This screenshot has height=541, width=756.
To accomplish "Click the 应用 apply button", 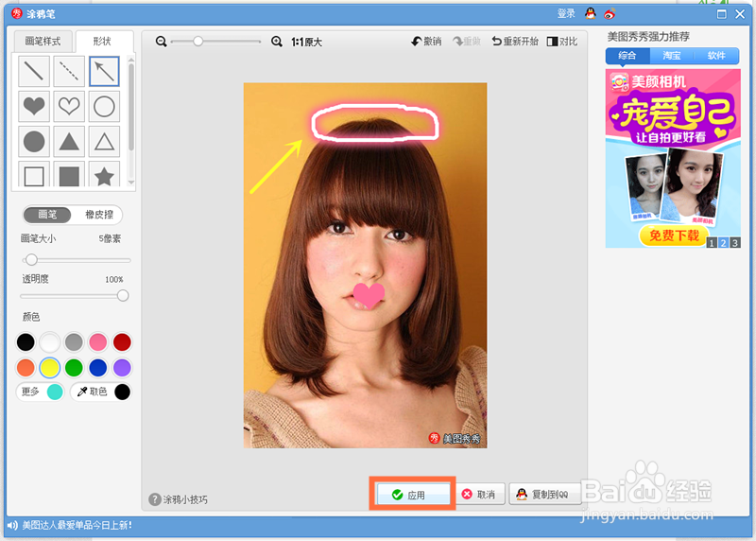I will pos(413,495).
